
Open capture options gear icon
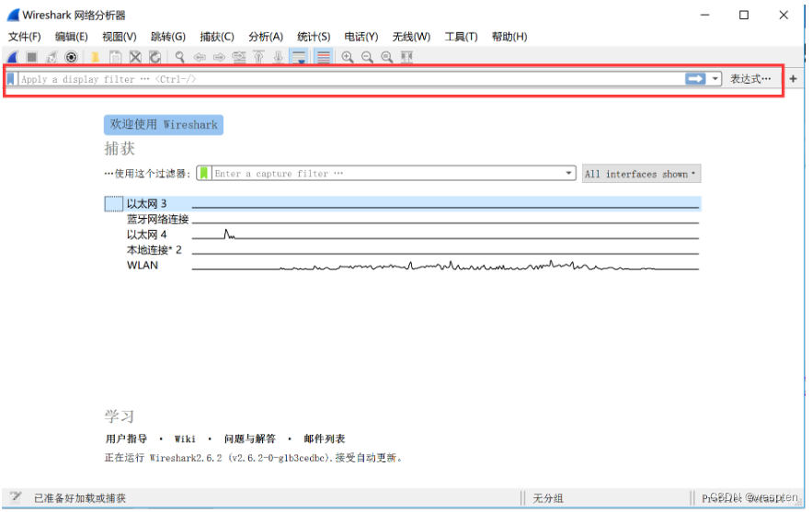(x=72, y=57)
